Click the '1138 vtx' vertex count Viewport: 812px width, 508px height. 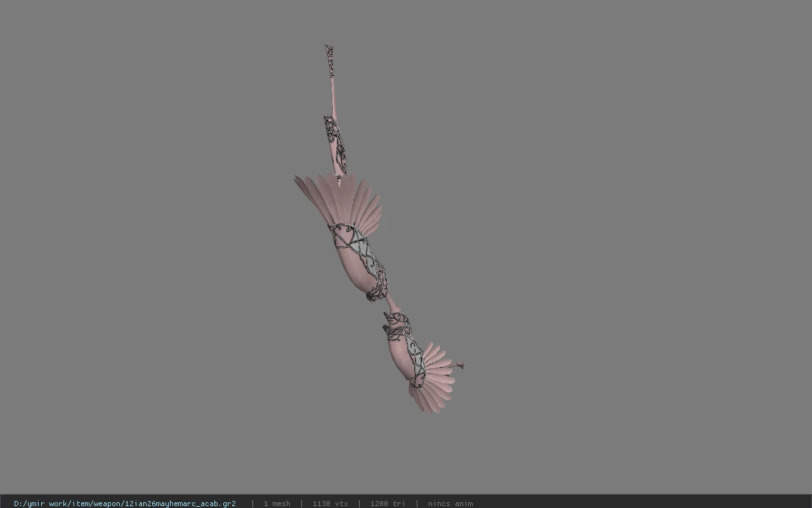point(330,504)
